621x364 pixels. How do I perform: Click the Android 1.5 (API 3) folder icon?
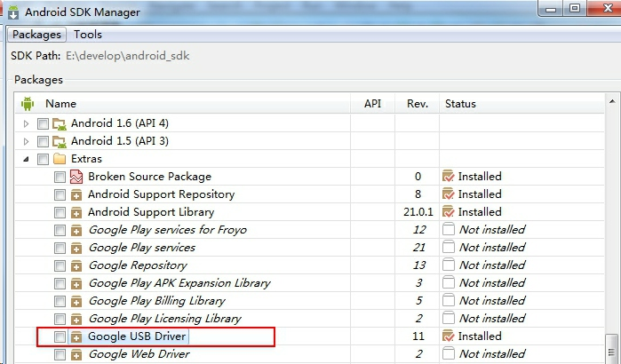[60, 142]
